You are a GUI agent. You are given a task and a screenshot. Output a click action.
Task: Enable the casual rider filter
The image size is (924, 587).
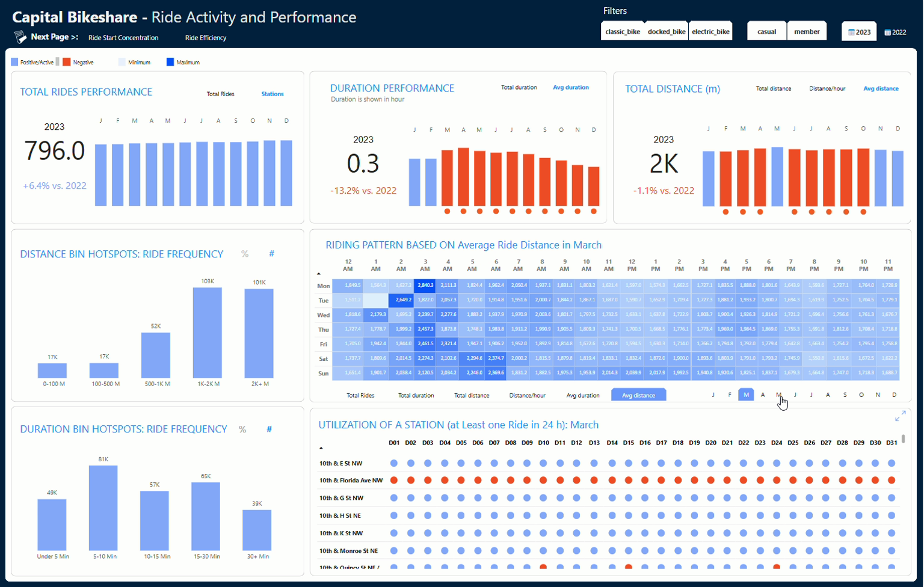[766, 32]
